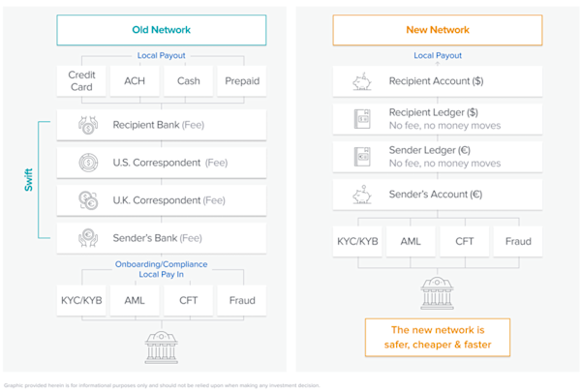The height and width of the screenshot is (392, 581).
Task: Click the Onboarding/Compliance label
Action: click(161, 264)
